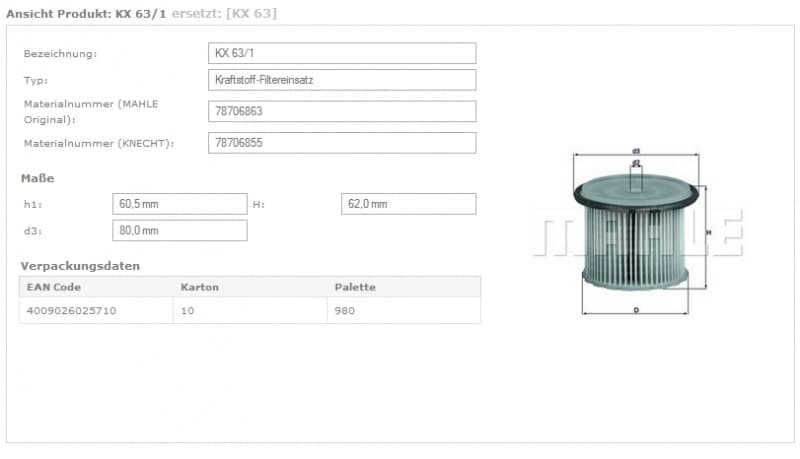Click the h1 field with 60,5 mm

coord(180,204)
